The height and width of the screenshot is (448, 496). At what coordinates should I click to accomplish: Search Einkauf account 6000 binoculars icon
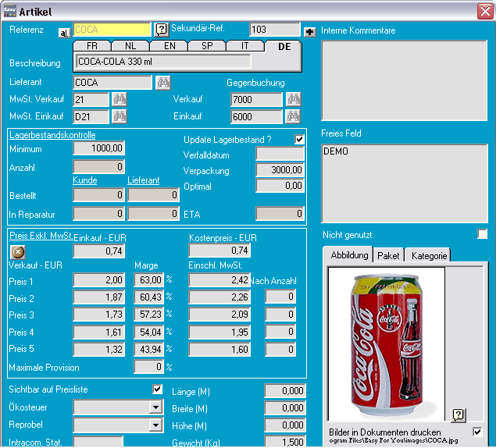coord(293,116)
